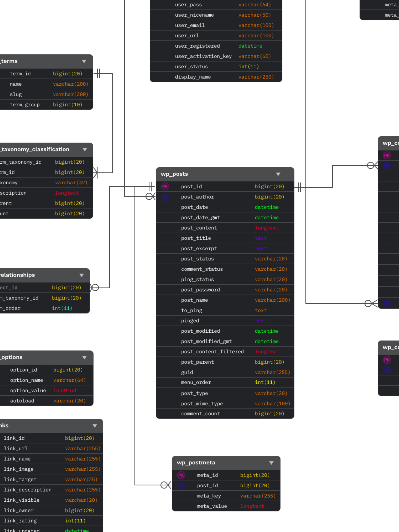Collapse the wp_postmeta table with its arrow
This screenshot has width=399, height=532.
(271, 463)
